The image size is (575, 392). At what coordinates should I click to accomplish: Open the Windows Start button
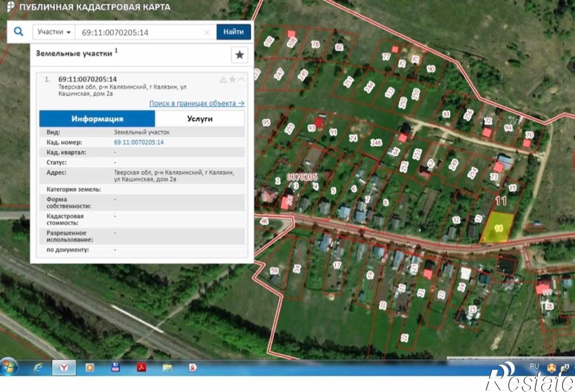pos(9,367)
